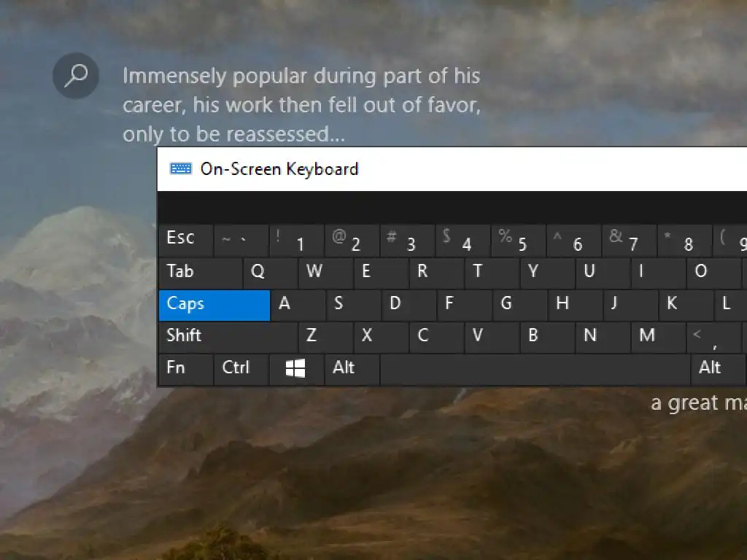This screenshot has width=747, height=560.
Task: Tap the 4 dollar key
Action: pos(463,241)
